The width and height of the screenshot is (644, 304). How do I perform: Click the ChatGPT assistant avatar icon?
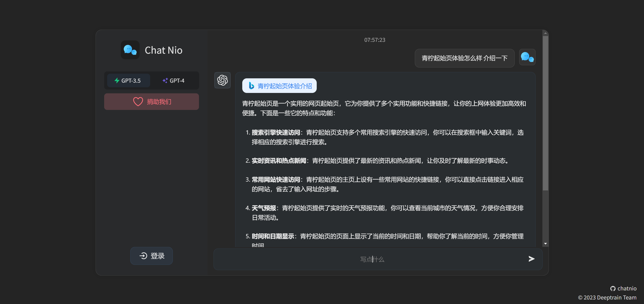coord(222,80)
